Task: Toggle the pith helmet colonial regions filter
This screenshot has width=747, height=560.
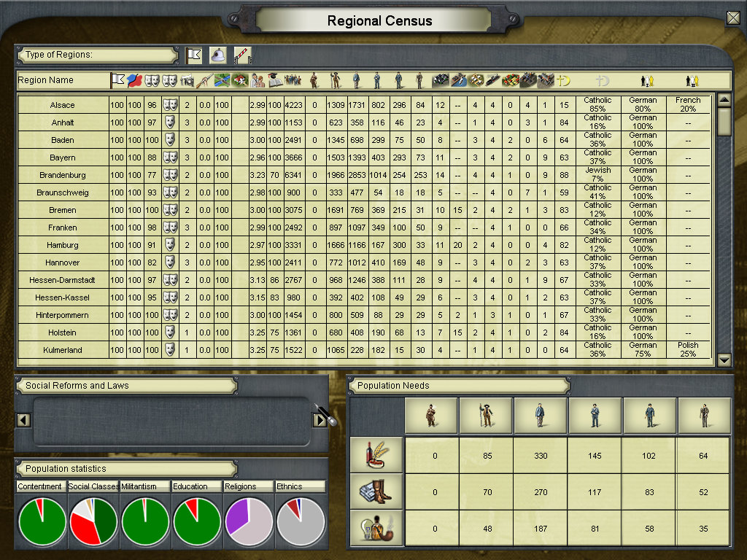Action: click(x=217, y=55)
